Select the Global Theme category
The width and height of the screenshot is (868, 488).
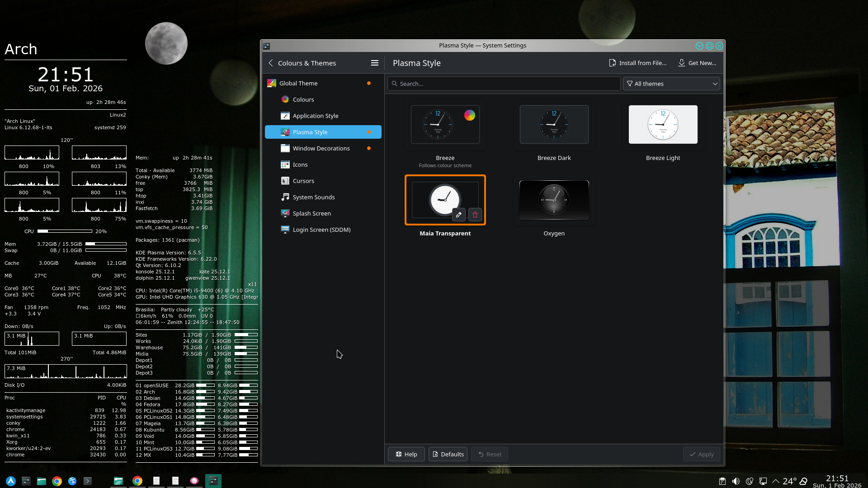click(298, 84)
